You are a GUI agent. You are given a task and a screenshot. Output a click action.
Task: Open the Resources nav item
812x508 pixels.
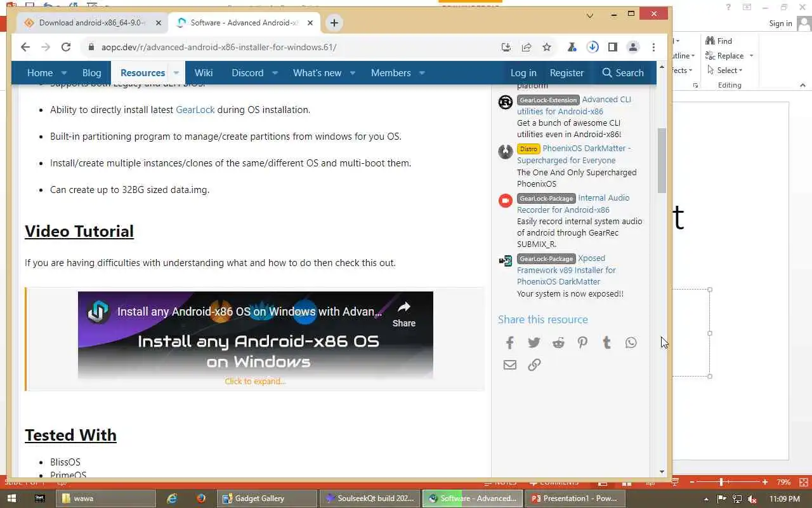click(x=143, y=73)
